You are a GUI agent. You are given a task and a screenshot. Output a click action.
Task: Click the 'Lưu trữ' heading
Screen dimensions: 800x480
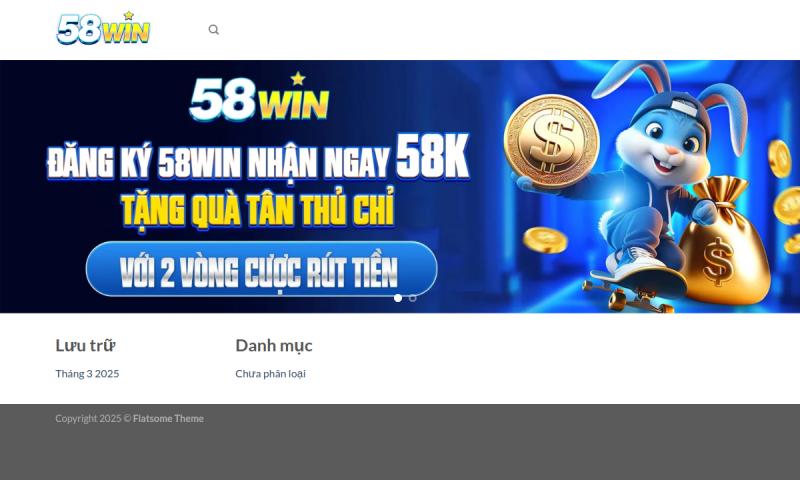pyautogui.click(x=86, y=345)
